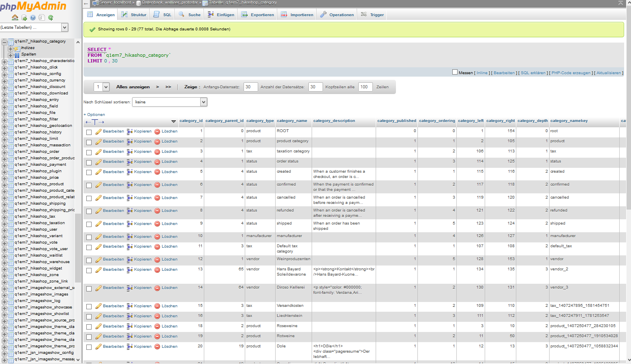
Task: Click red delete icon for product category row
Action: pyautogui.click(x=157, y=141)
